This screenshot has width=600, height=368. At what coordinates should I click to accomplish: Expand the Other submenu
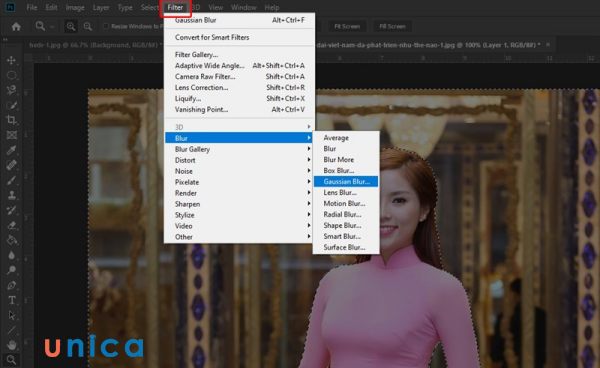click(239, 237)
